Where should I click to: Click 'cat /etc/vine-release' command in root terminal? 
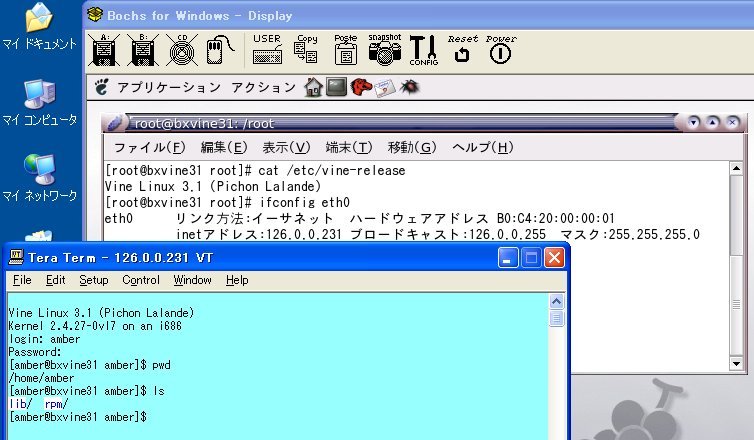coord(332,171)
